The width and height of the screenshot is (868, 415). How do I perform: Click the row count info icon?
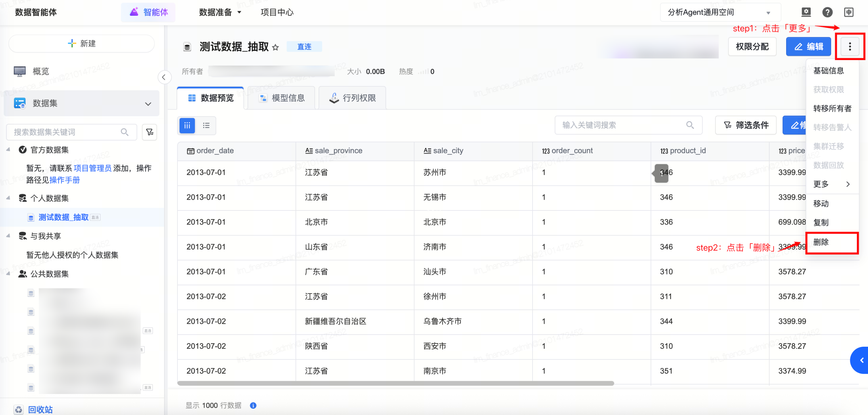click(253, 405)
